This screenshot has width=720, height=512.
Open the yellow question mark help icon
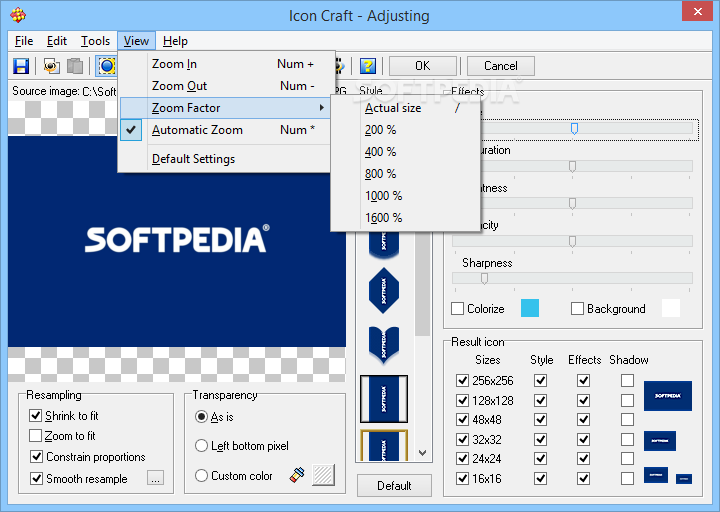coord(367,66)
